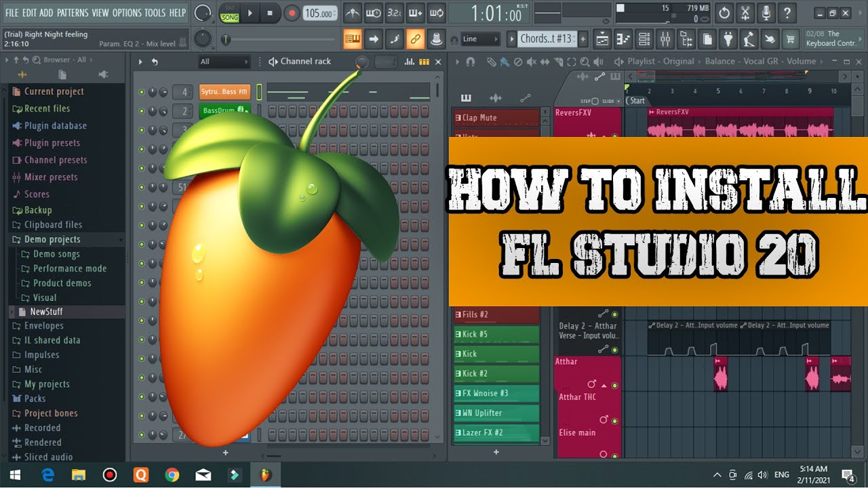
Task: Toggle the metronome icon
Action: point(352,13)
